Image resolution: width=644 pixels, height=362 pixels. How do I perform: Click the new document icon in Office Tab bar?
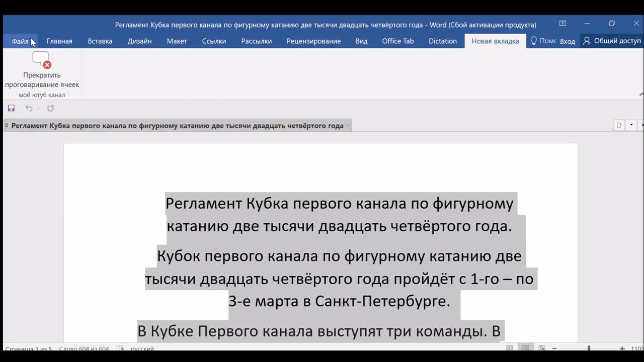(x=619, y=125)
